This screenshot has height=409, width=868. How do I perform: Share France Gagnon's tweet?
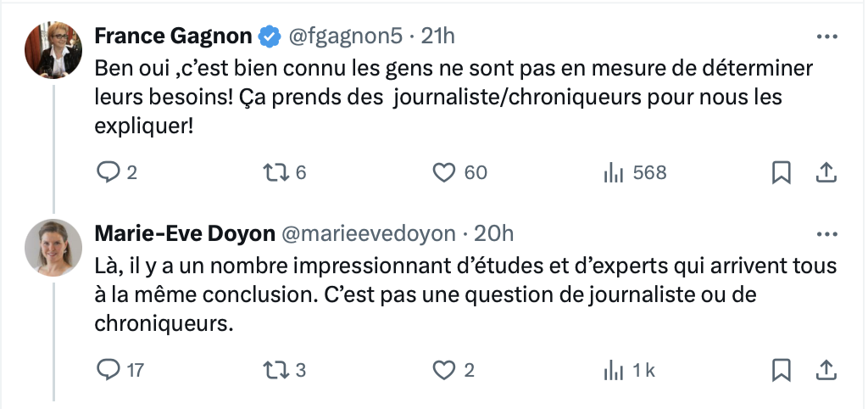pos(826,173)
